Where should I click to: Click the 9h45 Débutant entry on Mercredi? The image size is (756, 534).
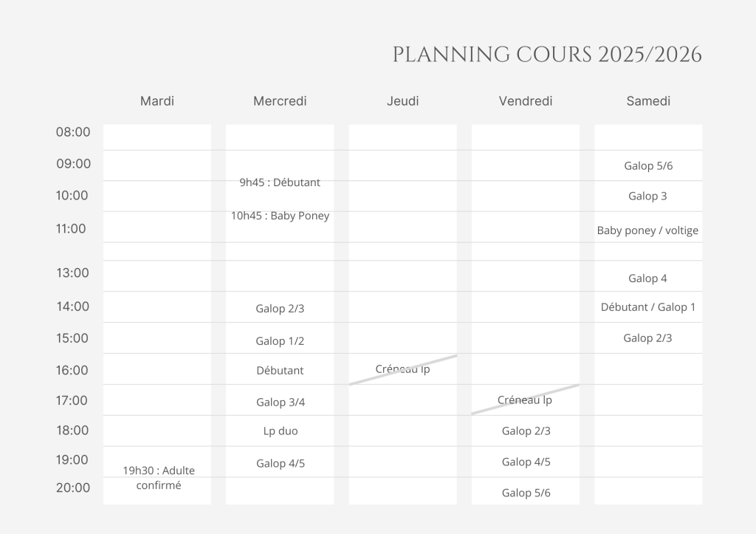[280, 182]
